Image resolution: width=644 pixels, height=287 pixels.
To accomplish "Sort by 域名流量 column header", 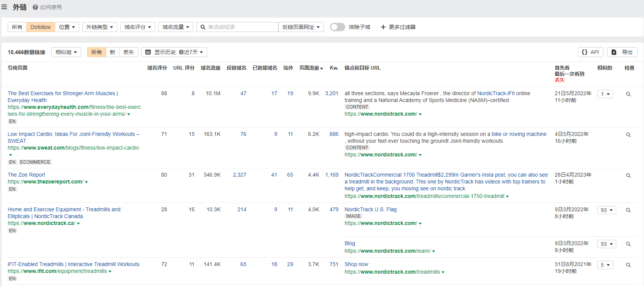I will [x=210, y=68].
